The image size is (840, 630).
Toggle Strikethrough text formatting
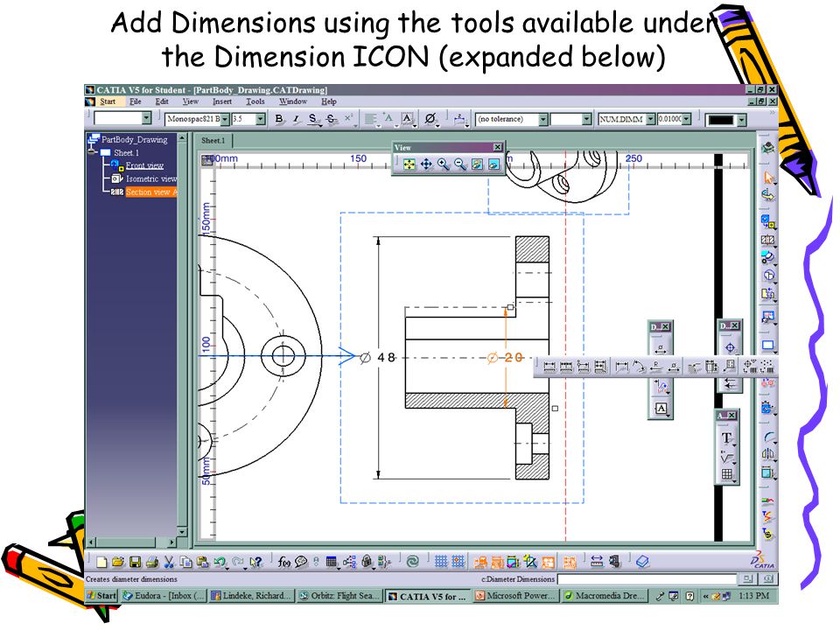pyautogui.click(x=331, y=119)
